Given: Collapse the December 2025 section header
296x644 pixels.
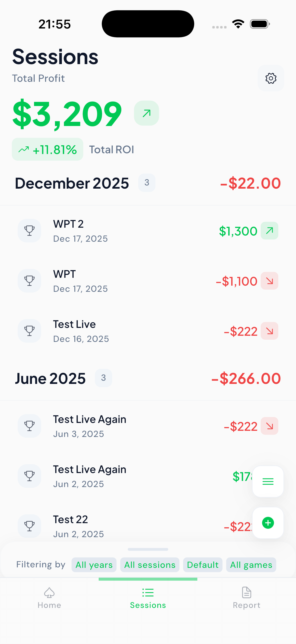Looking at the screenshot, I should 72,183.
